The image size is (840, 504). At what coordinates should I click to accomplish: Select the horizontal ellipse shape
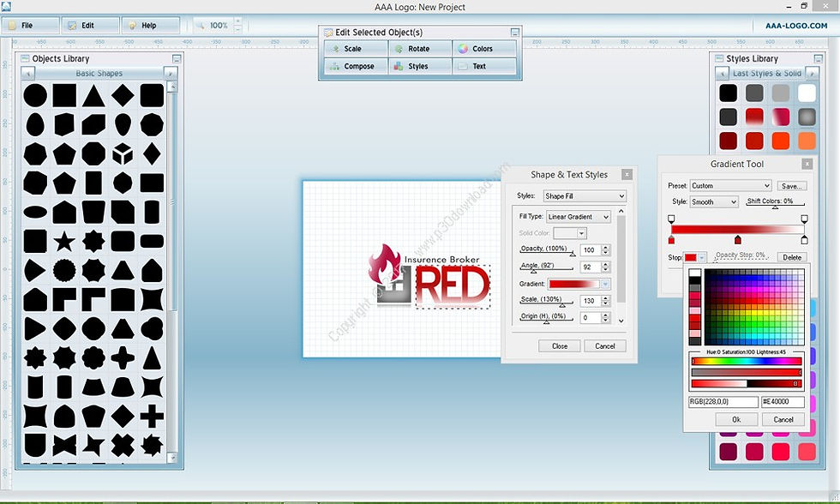[x=35, y=212]
